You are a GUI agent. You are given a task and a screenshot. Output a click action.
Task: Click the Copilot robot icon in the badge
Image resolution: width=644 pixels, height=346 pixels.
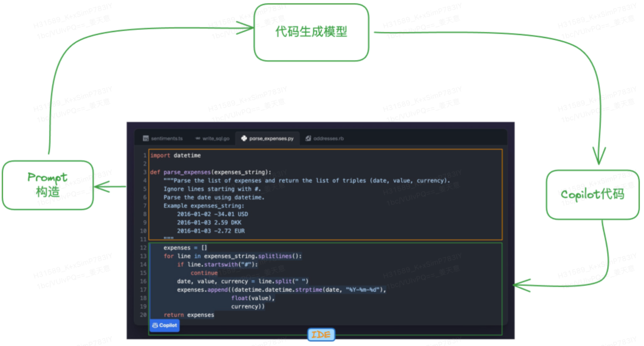click(156, 325)
